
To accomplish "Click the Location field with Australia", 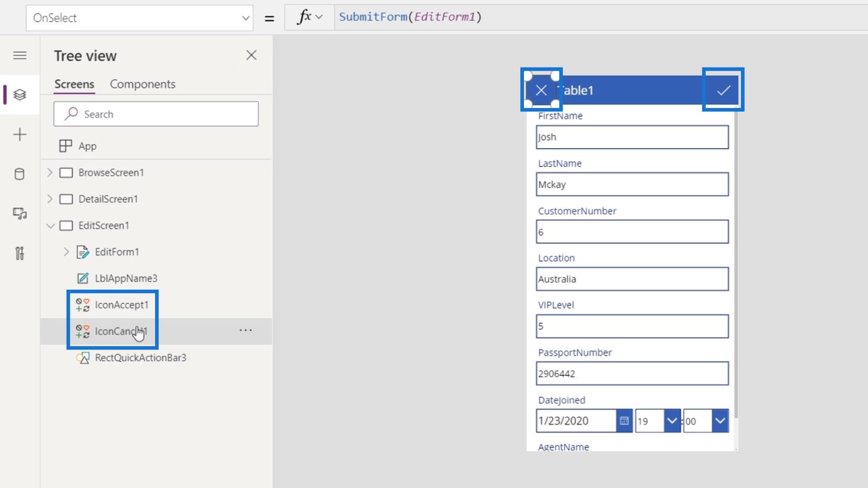I will coord(632,279).
